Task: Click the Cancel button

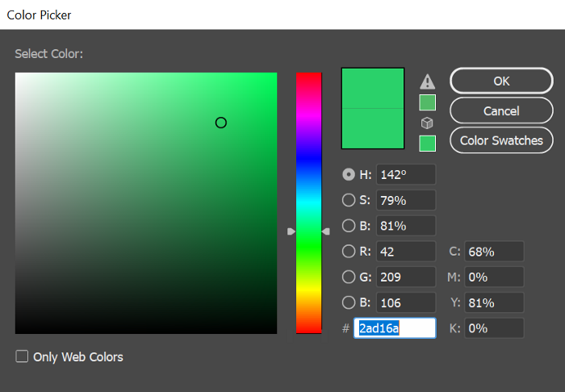Action: pos(501,111)
